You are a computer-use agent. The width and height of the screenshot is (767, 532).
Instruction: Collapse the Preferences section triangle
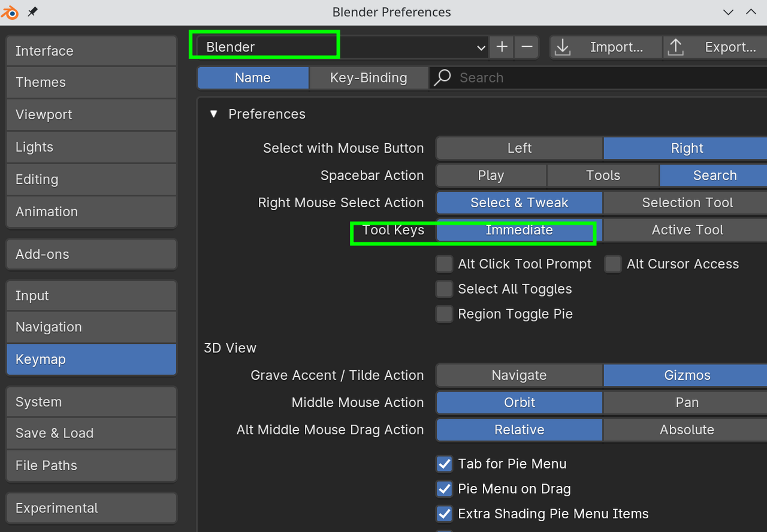[214, 114]
